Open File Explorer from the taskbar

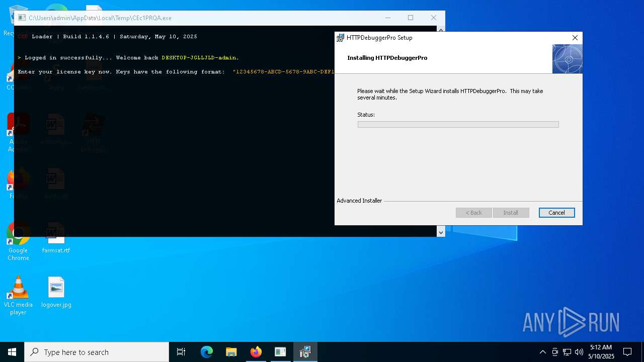[231, 352]
